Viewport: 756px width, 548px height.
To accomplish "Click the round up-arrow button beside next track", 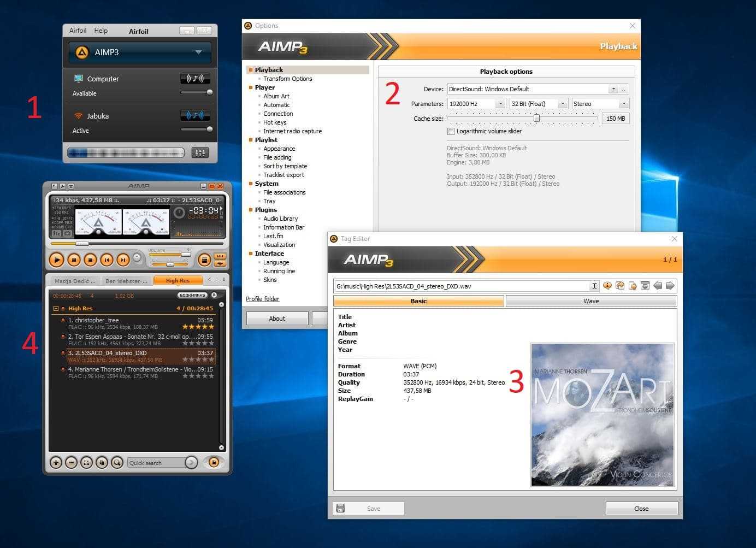I will pyautogui.click(x=137, y=258).
